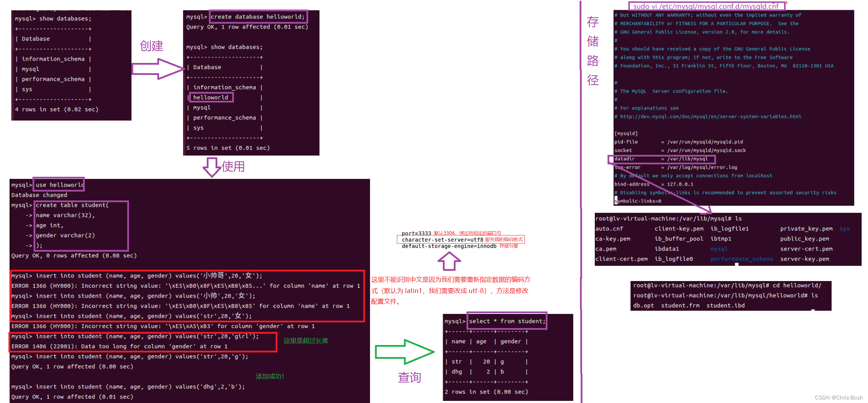Click 'student.frm' file name

point(680,305)
